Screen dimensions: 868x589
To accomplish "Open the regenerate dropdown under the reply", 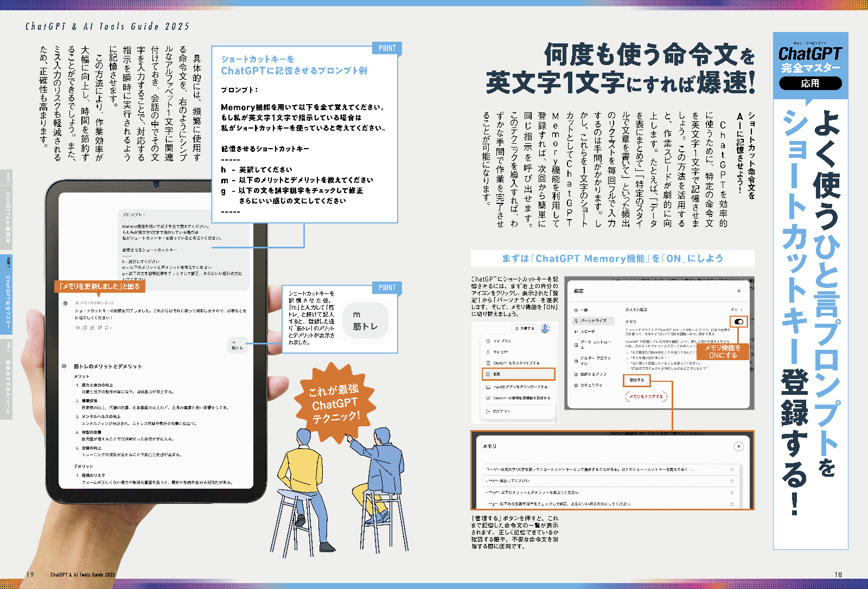I will tap(108, 328).
